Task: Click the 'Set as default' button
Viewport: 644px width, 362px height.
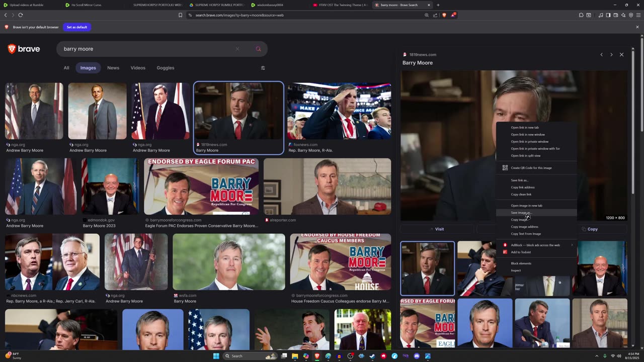Action: [77, 27]
